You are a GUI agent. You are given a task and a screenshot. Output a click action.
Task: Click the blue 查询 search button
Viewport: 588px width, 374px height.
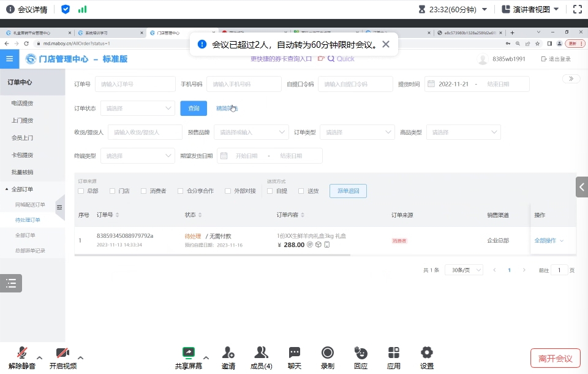(194, 109)
